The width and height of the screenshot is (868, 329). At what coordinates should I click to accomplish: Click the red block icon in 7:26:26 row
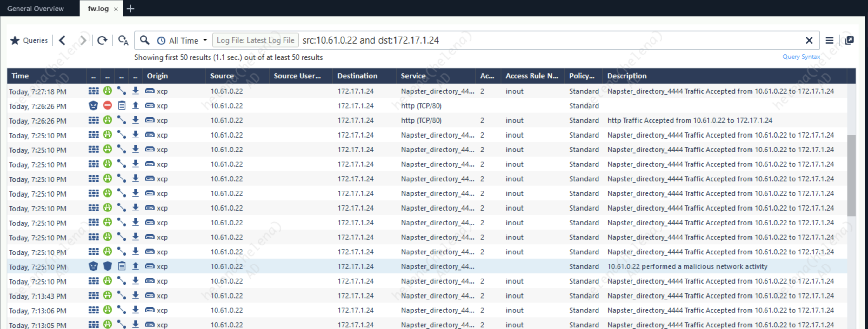(x=108, y=106)
